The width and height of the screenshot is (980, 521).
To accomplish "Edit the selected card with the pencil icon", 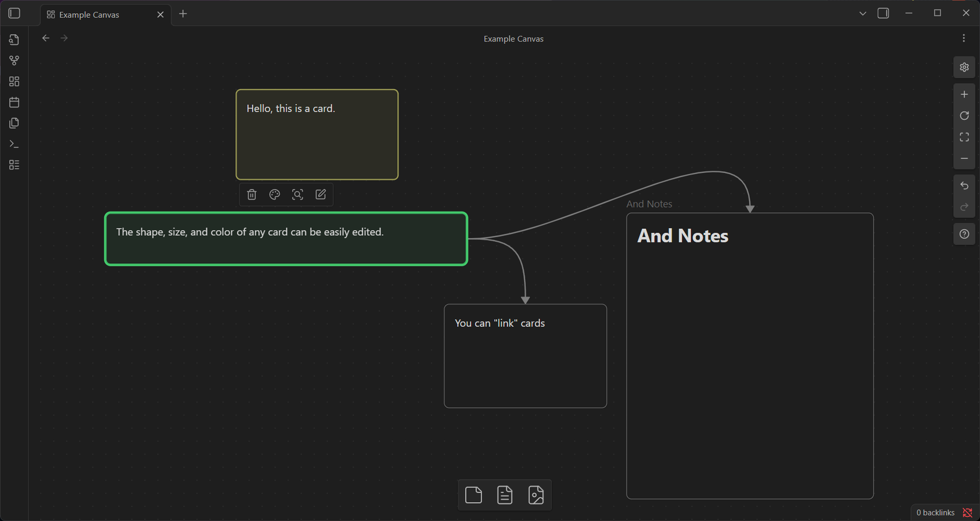I will tap(321, 195).
